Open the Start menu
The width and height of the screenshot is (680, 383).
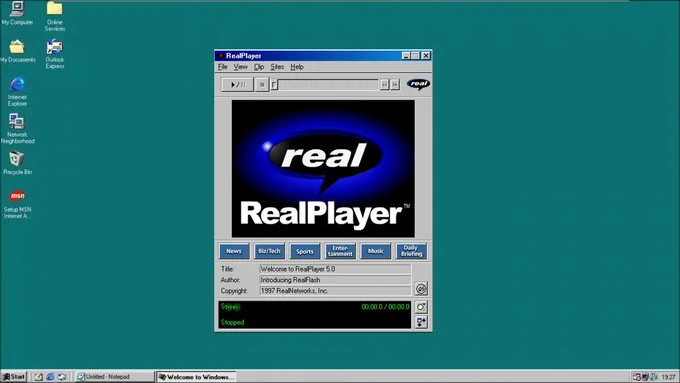pos(14,376)
